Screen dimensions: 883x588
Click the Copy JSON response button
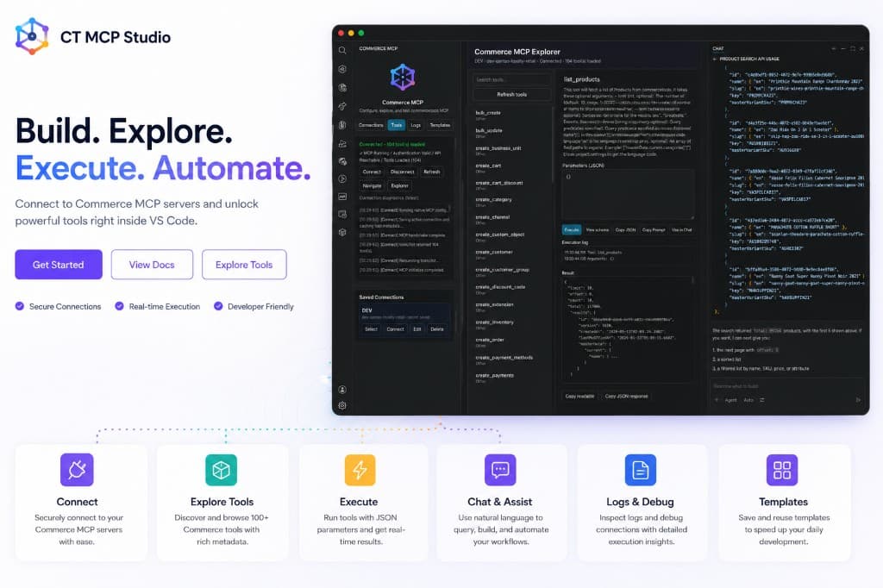pyautogui.click(x=626, y=397)
